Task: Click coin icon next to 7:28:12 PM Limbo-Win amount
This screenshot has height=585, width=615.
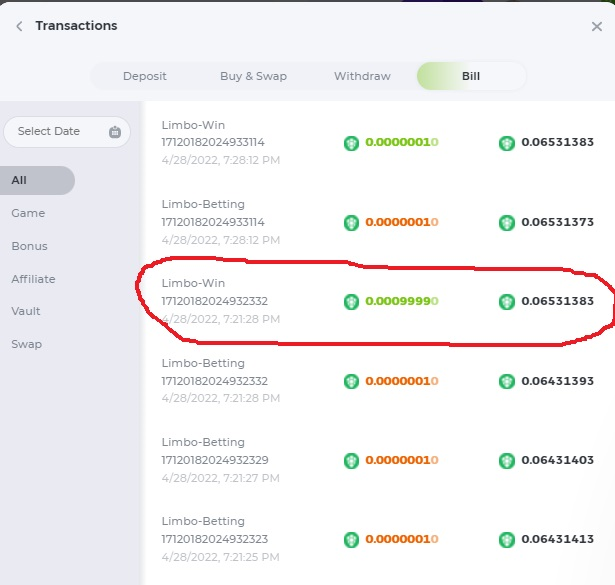Action: coord(351,143)
